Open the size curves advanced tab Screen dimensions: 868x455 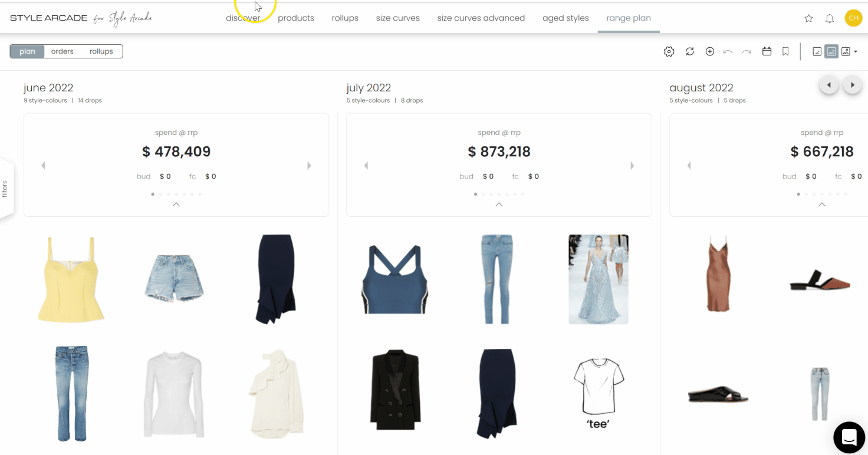(x=481, y=18)
